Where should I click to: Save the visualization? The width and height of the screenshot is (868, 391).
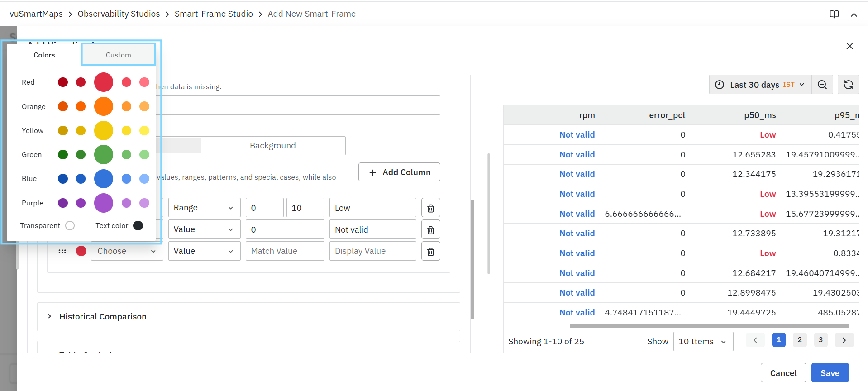[x=830, y=373]
